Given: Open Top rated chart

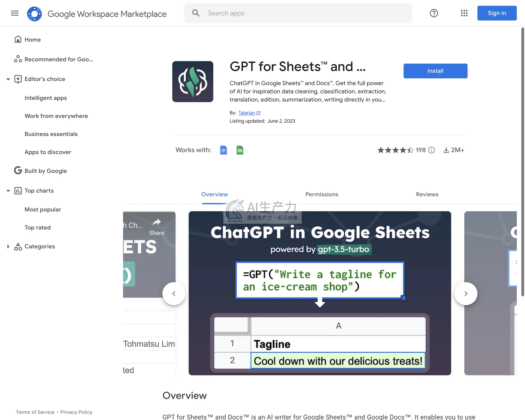Looking at the screenshot, I should pyautogui.click(x=38, y=227).
